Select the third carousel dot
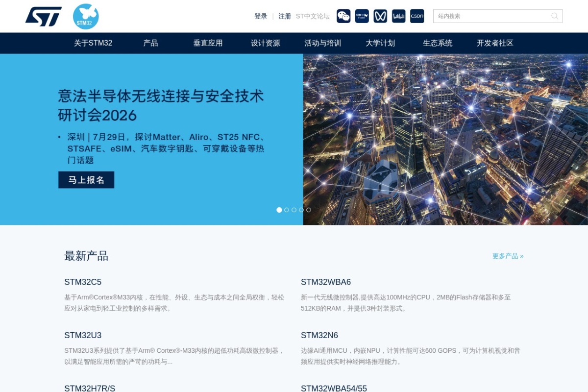Screen dimensions: 588x392 click(294, 210)
